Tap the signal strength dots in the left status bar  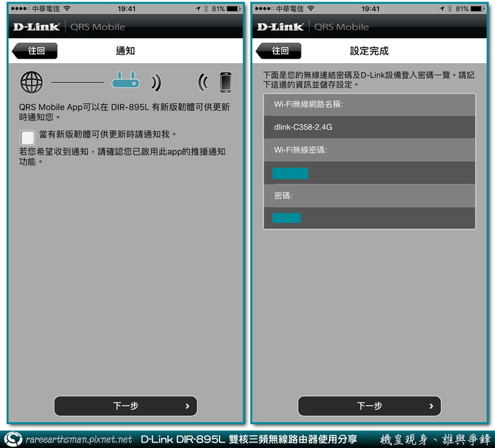tap(21, 9)
